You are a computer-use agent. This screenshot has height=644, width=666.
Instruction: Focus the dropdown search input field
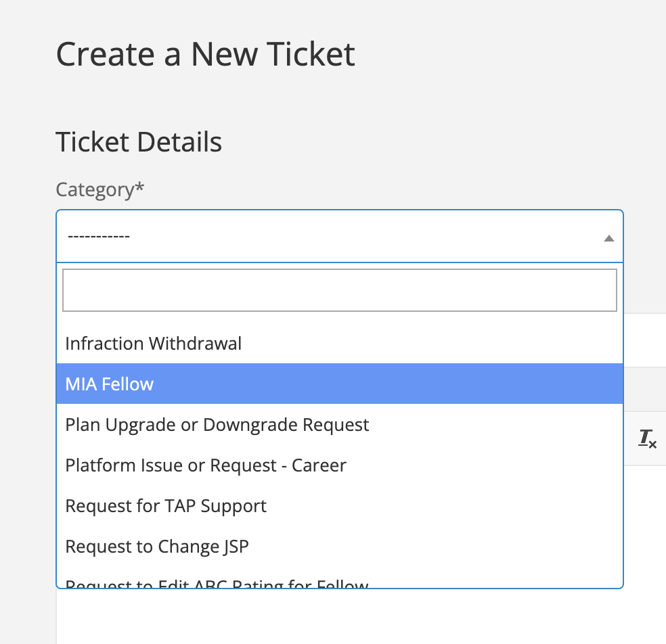339,290
